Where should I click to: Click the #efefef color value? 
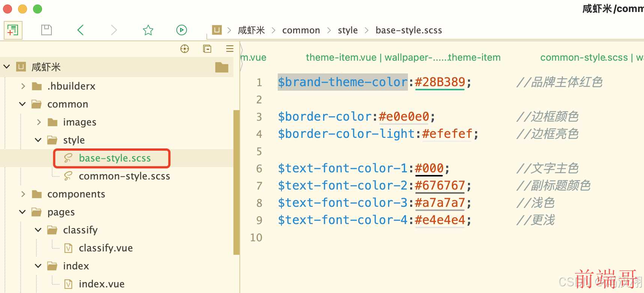point(447,134)
